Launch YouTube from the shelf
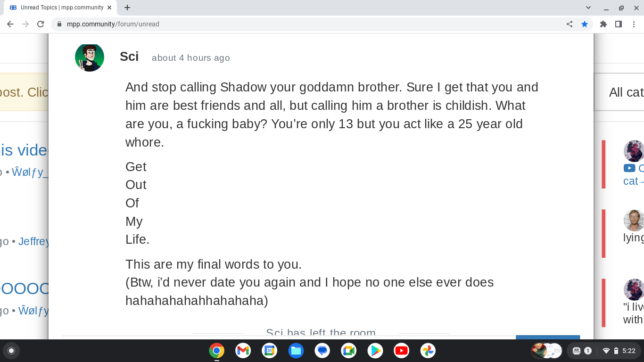The image size is (644, 362). pyautogui.click(x=401, y=351)
